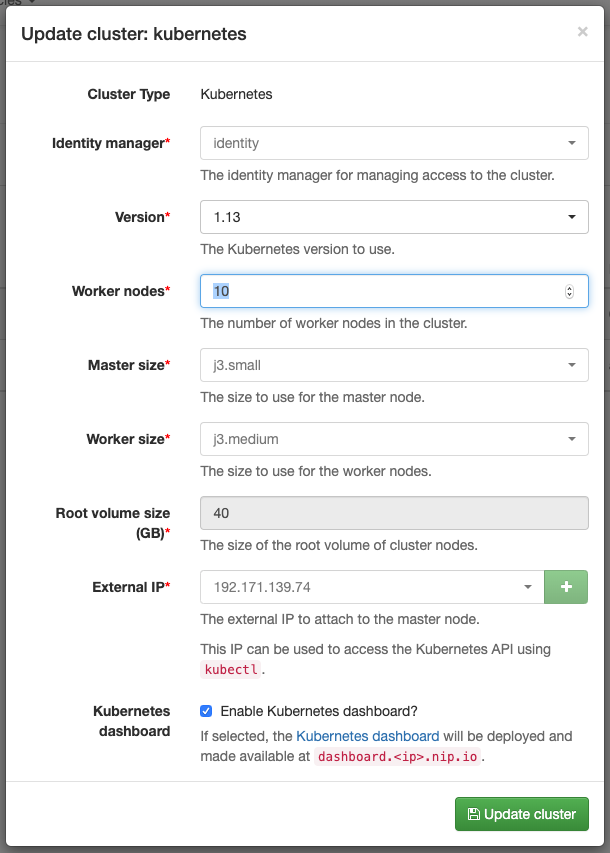This screenshot has height=853, width=610.
Task: Click the External IP field label
Action: (128, 587)
